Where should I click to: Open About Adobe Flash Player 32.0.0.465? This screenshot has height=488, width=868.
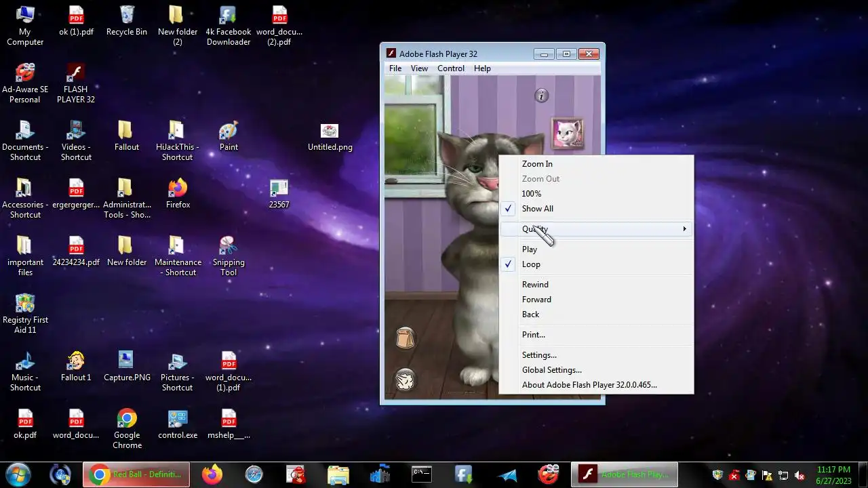coord(597,385)
